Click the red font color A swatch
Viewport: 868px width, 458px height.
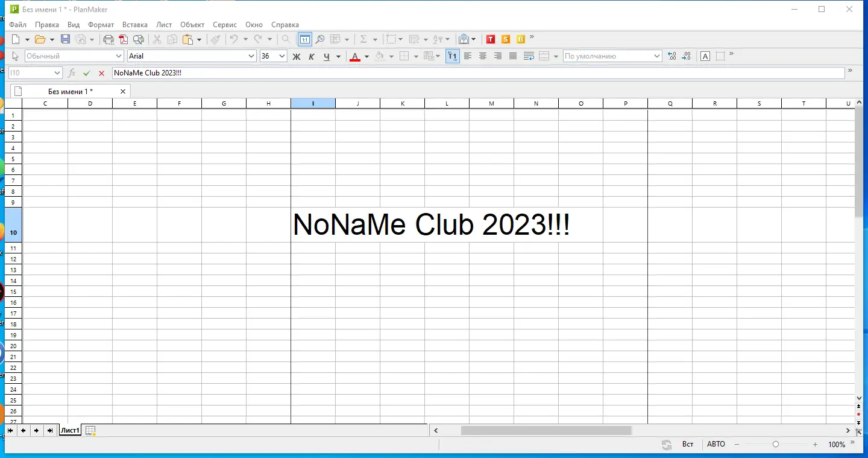pos(355,56)
